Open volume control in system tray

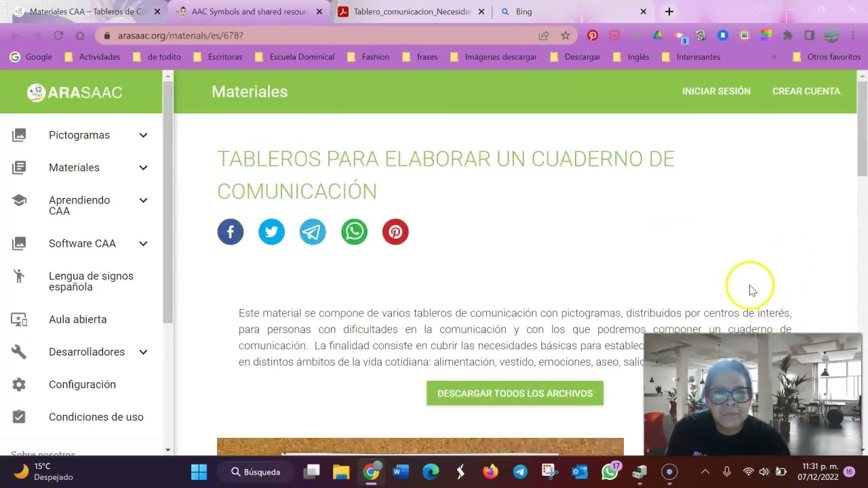point(764,472)
